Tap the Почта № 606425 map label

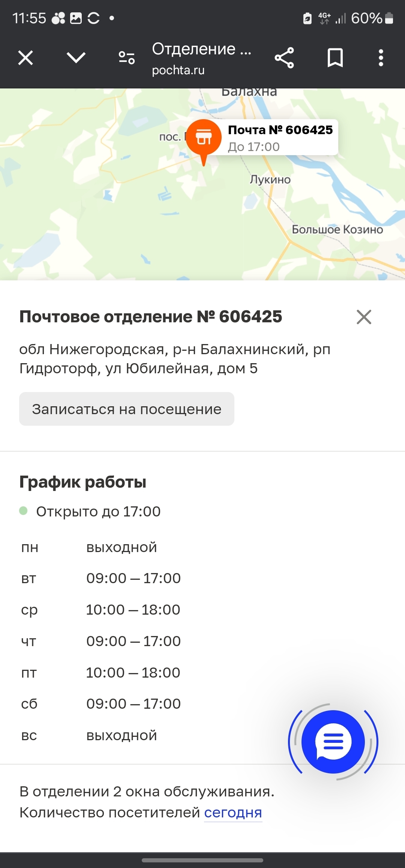pos(280,138)
